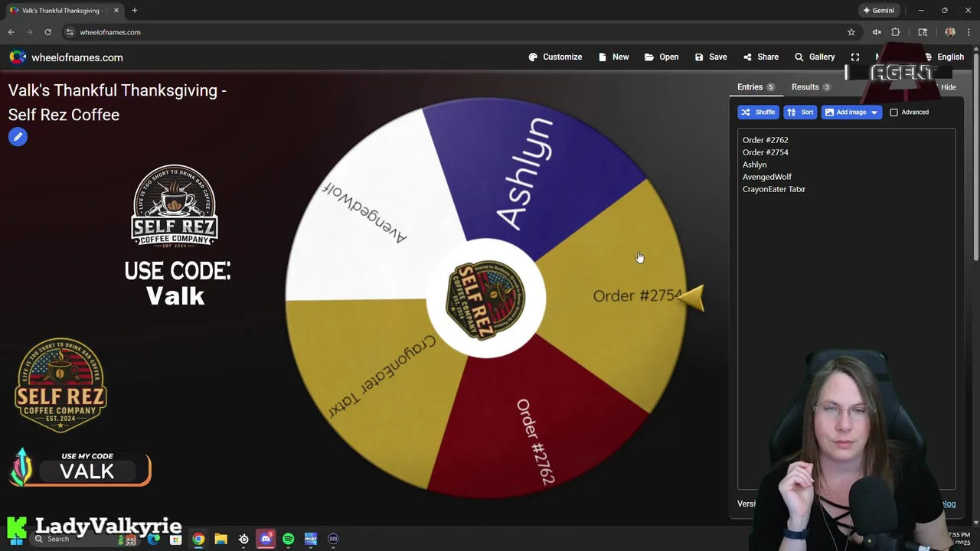This screenshot has height=551, width=980.
Task: Bookmark this page with the star icon
Action: tap(851, 32)
